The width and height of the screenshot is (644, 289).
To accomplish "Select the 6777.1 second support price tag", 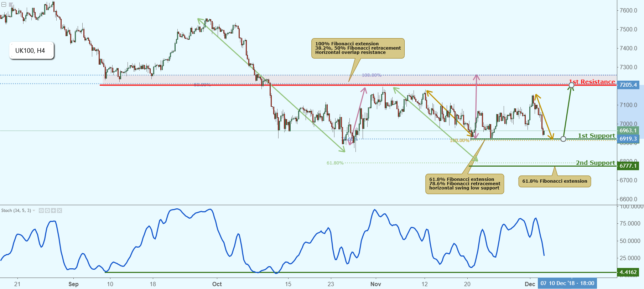I will click(628, 166).
